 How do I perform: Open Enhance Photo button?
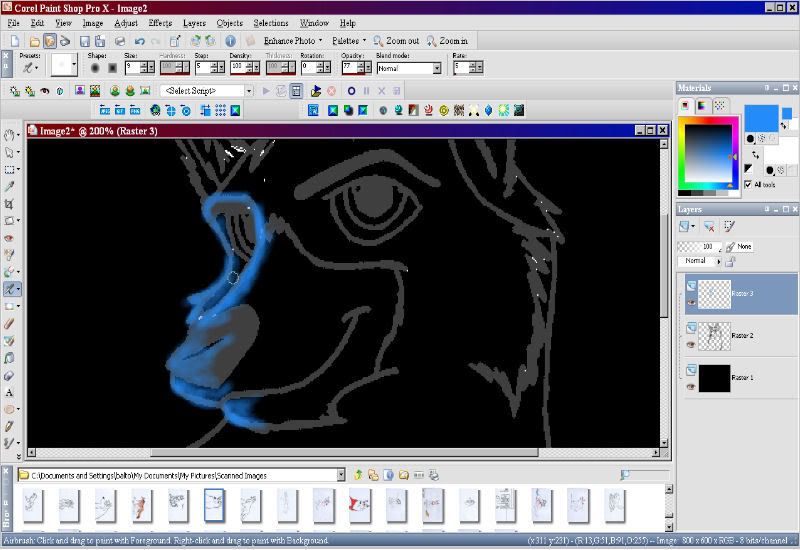293,41
